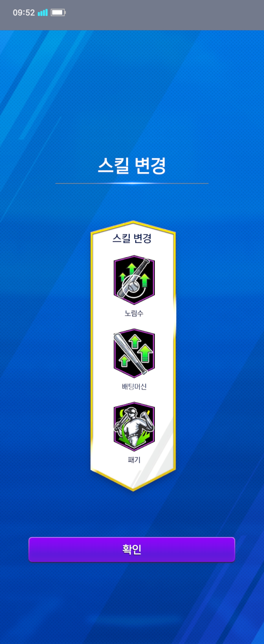The height and width of the screenshot is (644, 264).
Task: Click the pointed bottom tip of gold card
Action: (133, 489)
